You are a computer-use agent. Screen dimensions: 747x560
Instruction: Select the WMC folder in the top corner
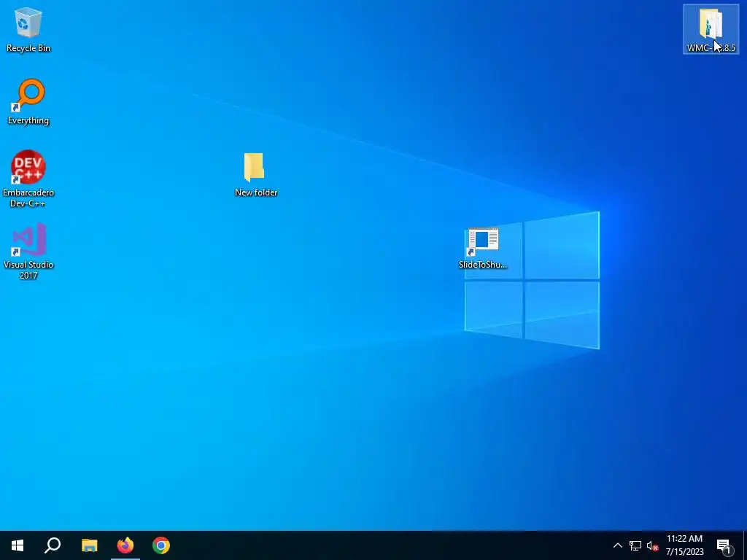tap(711, 28)
